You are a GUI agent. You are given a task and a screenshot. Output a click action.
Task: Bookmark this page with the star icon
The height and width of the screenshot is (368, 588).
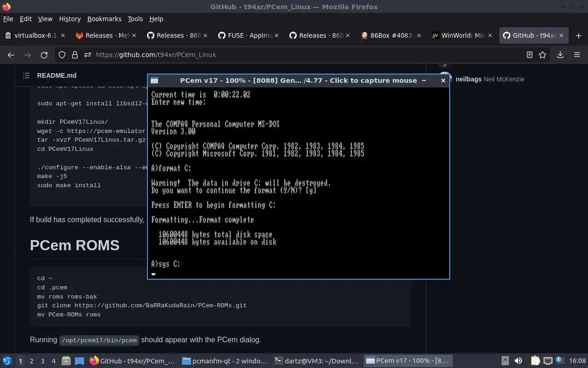point(543,55)
